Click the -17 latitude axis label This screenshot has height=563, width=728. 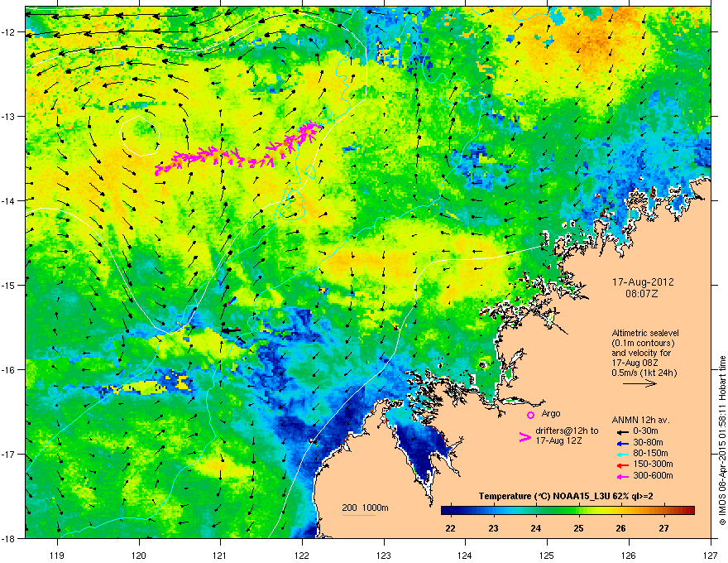pos(8,454)
